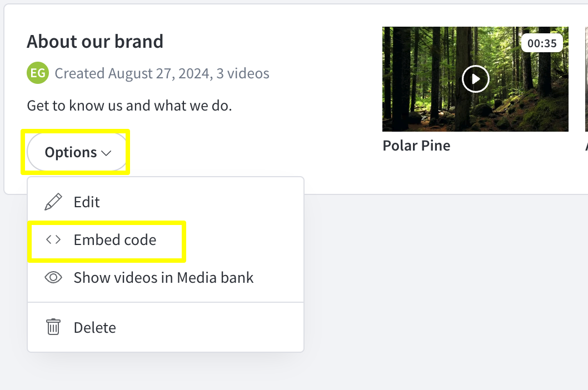Image resolution: width=588 pixels, height=390 pixels.
Task: Click the Polar Pine forest thumbnail
Action: pos(475,79)
